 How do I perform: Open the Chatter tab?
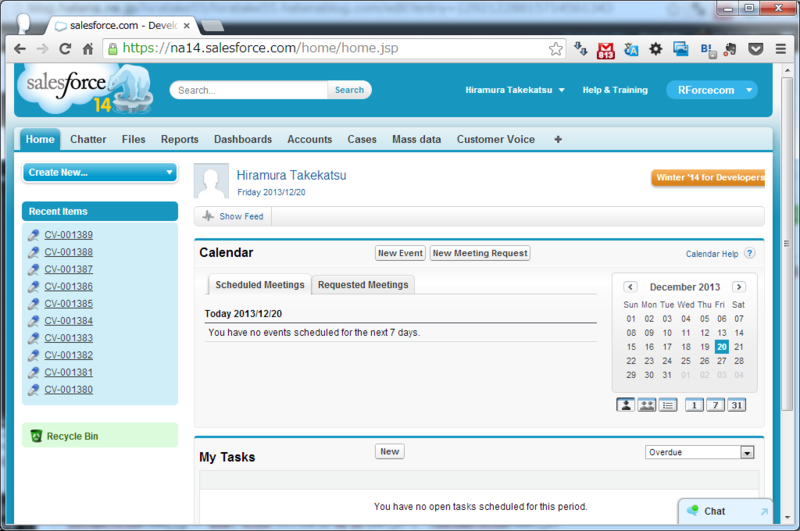tap(88, 139)
